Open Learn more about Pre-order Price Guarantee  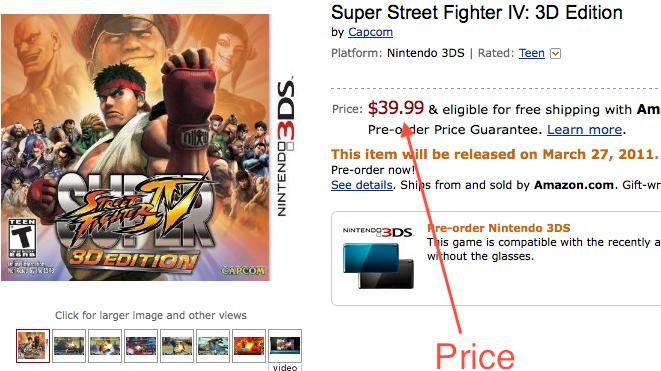pyautogui.click(x=585, y=129)
